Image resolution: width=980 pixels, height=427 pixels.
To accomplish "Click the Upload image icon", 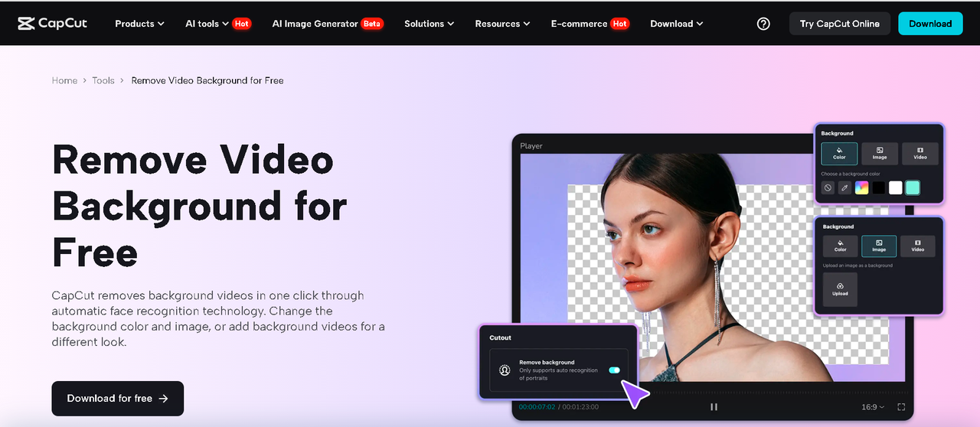I will pyautogui.click(x=840, y=288).
